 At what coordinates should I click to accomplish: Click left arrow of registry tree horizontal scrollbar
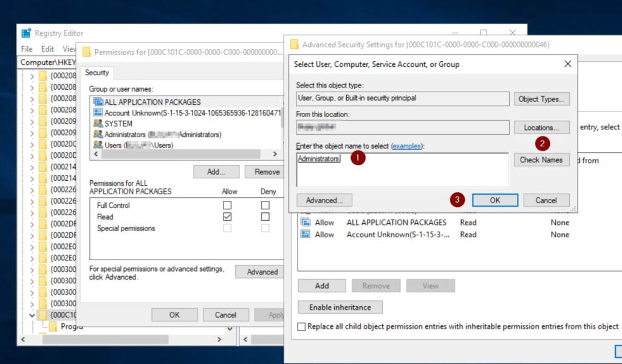click(x=23, y=340)
